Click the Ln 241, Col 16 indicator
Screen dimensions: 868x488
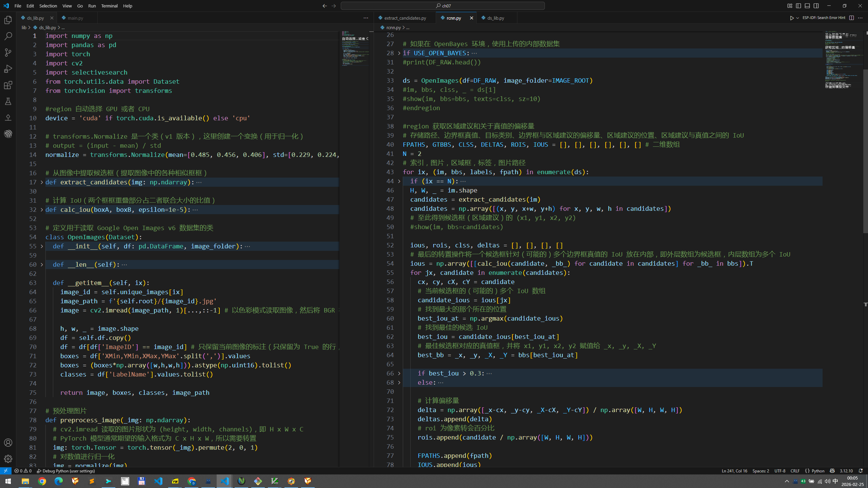734,471
